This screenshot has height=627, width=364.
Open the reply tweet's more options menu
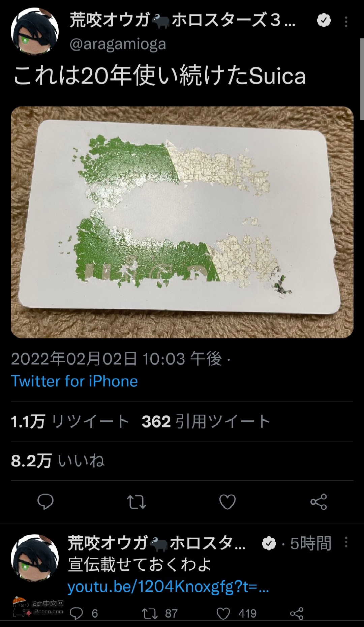point(346,542)
